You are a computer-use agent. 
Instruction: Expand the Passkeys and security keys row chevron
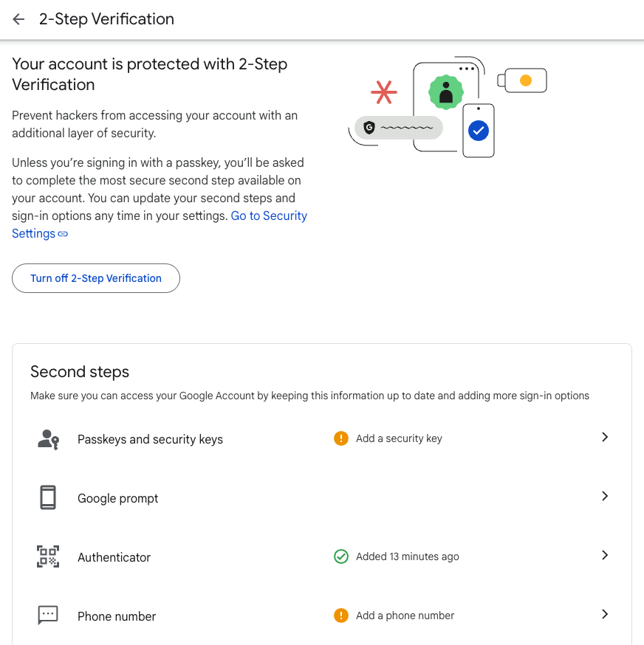(605, 438)
